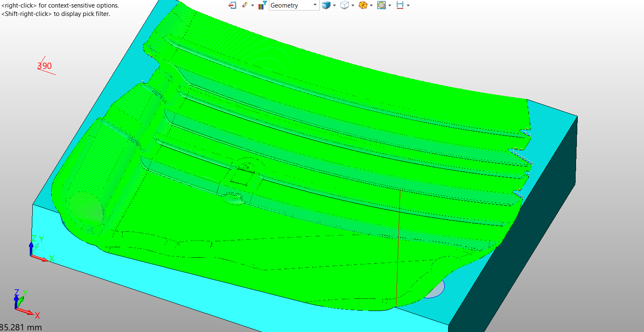Toggle the wireframe cube display mode

[344, 5]
